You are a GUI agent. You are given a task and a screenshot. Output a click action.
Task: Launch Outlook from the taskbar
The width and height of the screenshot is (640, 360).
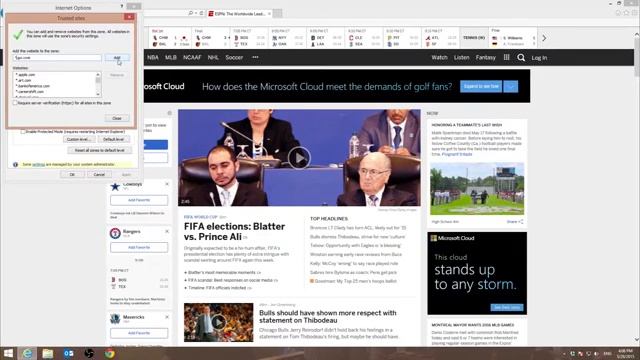[69, 353]
